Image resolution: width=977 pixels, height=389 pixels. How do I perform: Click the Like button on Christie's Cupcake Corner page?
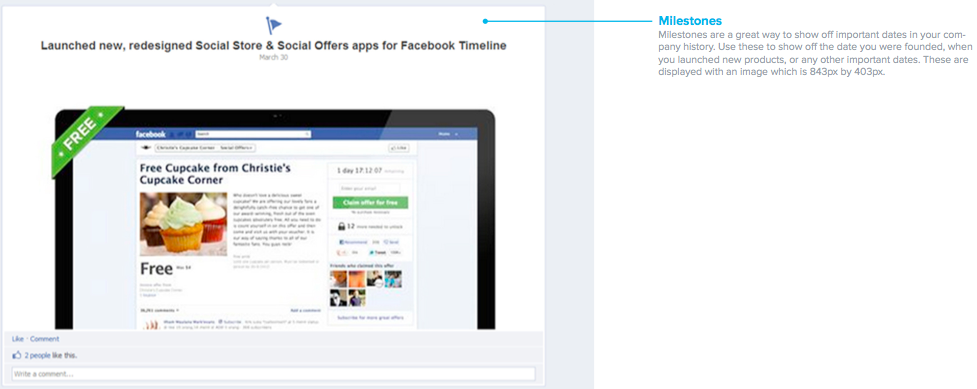click(x=398, y=148)
